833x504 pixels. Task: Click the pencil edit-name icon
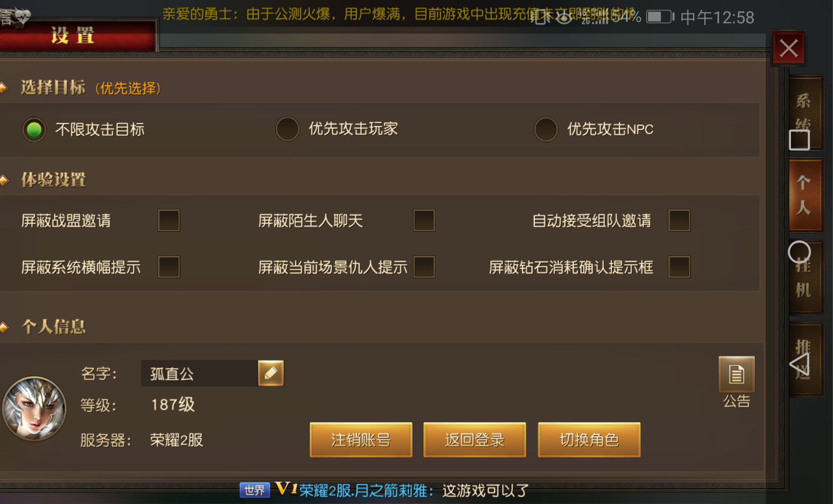click(x=271, y=373)
